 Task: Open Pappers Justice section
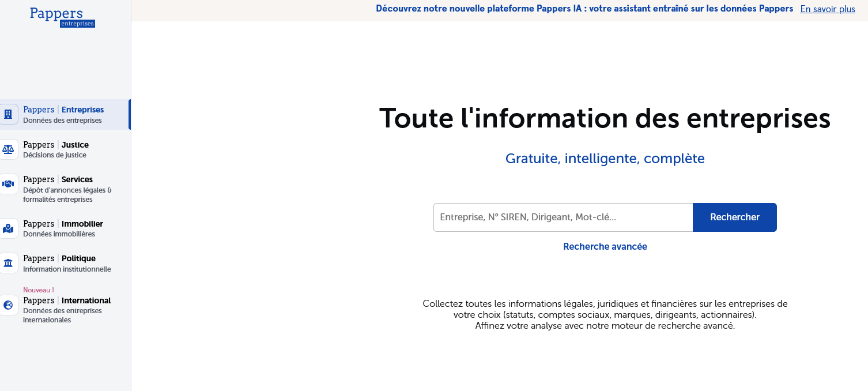(x=65, y=149)
